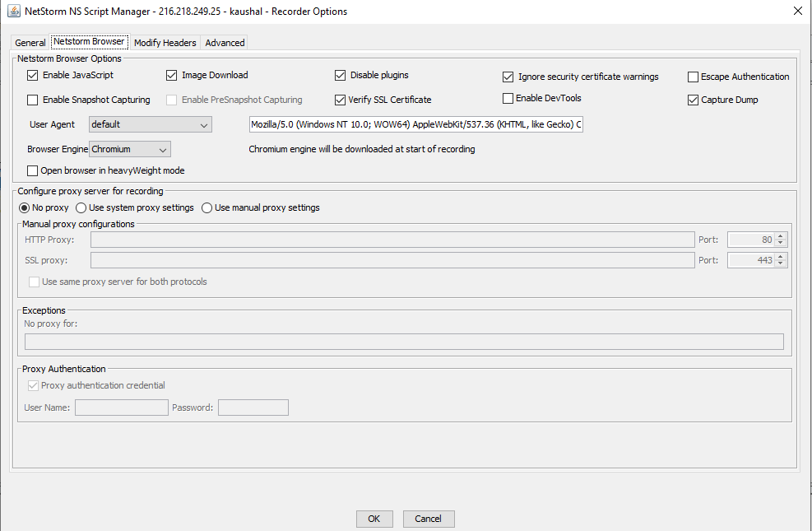This screenshot has height=531, width=812.
Task: Check Use same proxy server for both protocols
Action: (35, 282)
